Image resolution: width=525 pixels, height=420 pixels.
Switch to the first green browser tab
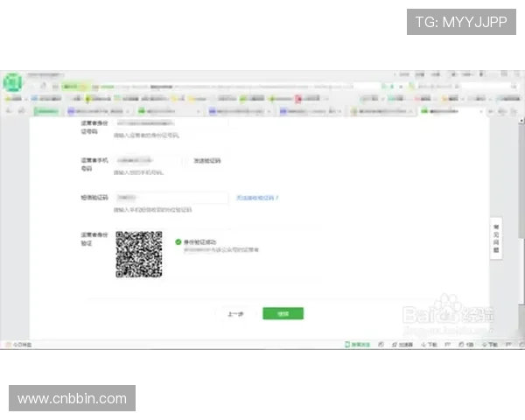(46, 111)
